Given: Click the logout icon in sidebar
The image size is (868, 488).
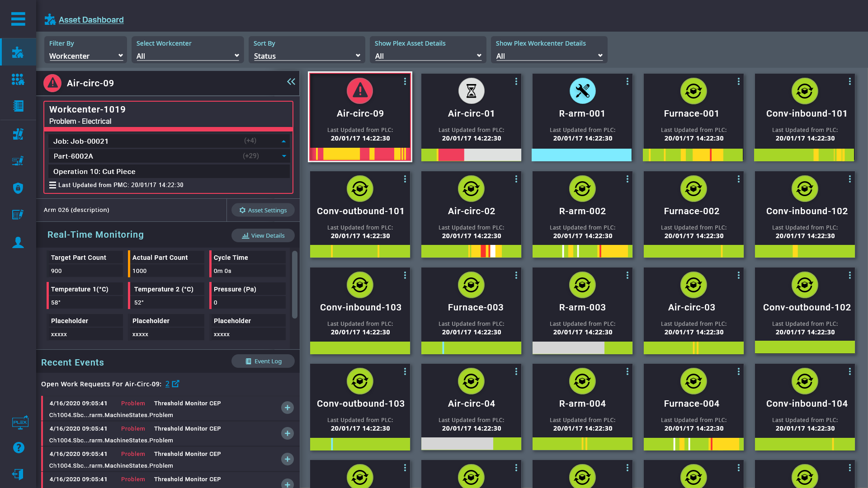Looking at the screenshot, I should (18, 474).
